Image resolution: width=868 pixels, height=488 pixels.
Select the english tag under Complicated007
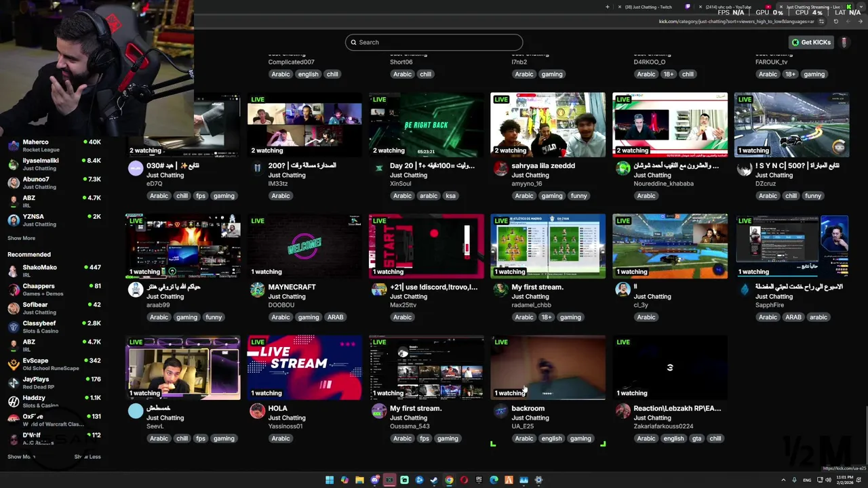[308, 75]
